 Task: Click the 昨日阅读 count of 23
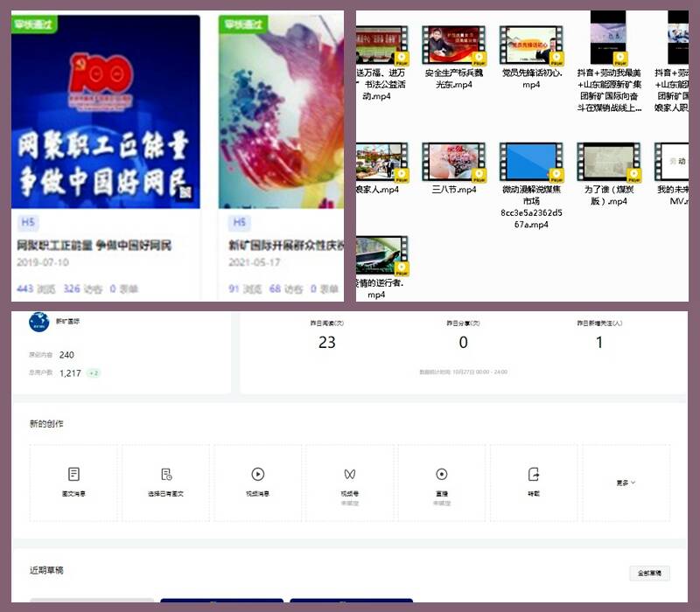(326, 343)
